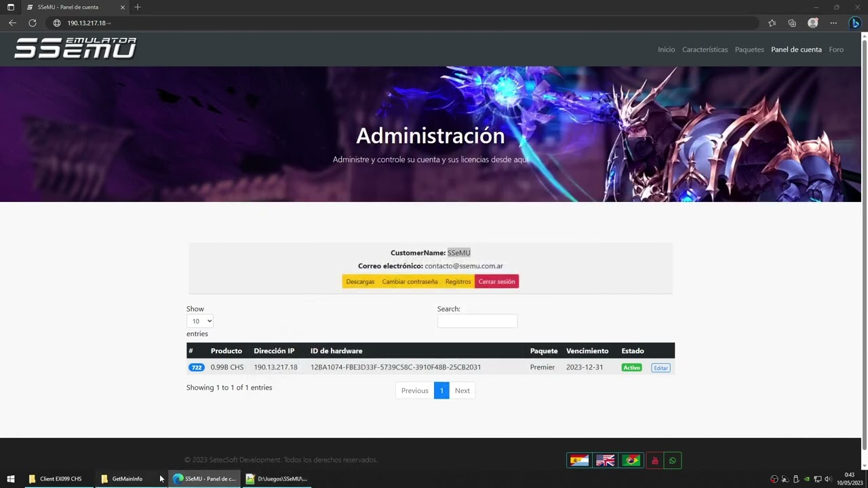Open Foro in the navigation menu
Viewport: 868px width, 488px height.
[x=836, y=49]
